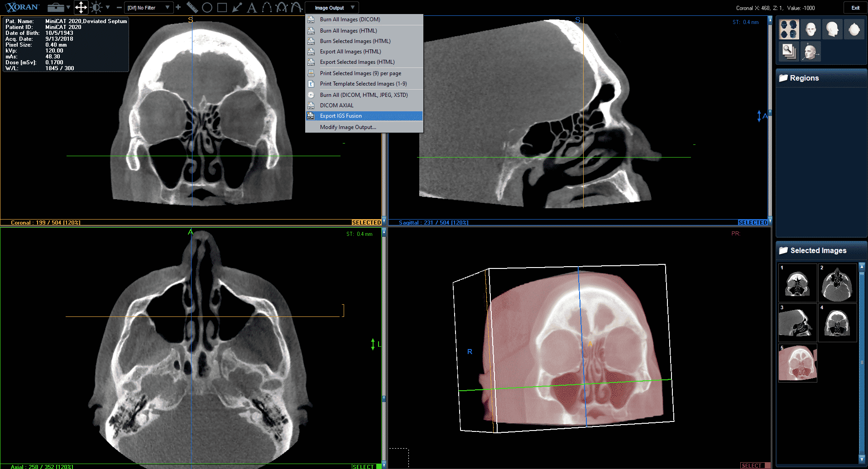
Task: Choose Burn All Images (HTML)
Action: tap(364, 31)
